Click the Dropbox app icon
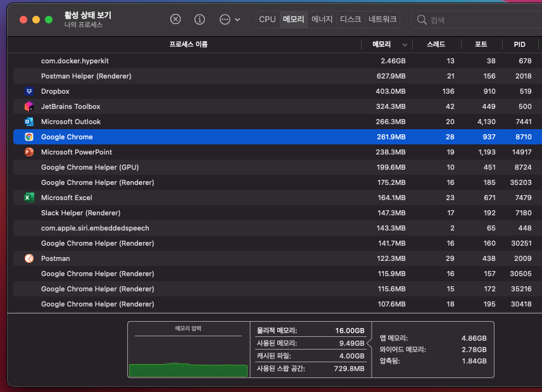 click(x=29, y=91)
